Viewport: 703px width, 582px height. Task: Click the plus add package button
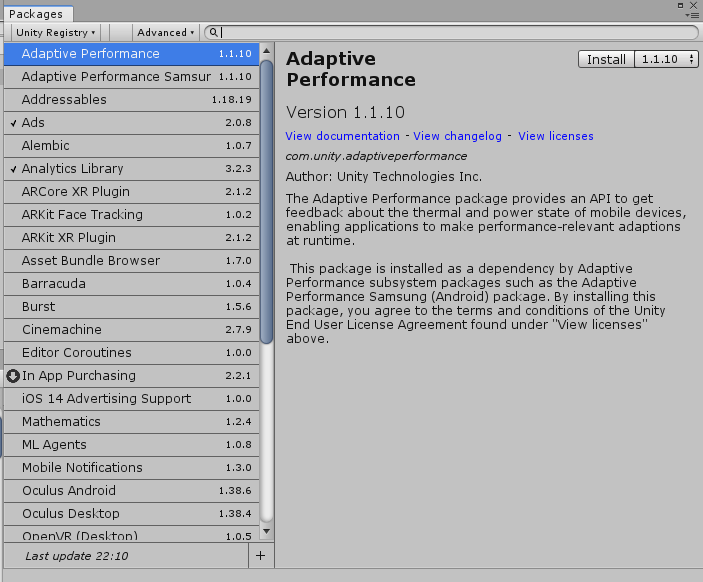tap(260, 556)
